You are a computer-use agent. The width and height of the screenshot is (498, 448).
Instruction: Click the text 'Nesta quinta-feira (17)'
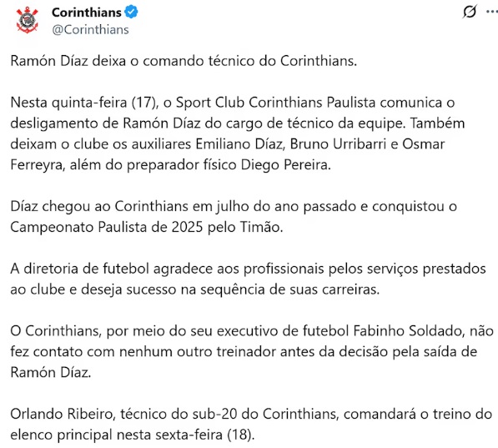point(84,103)
